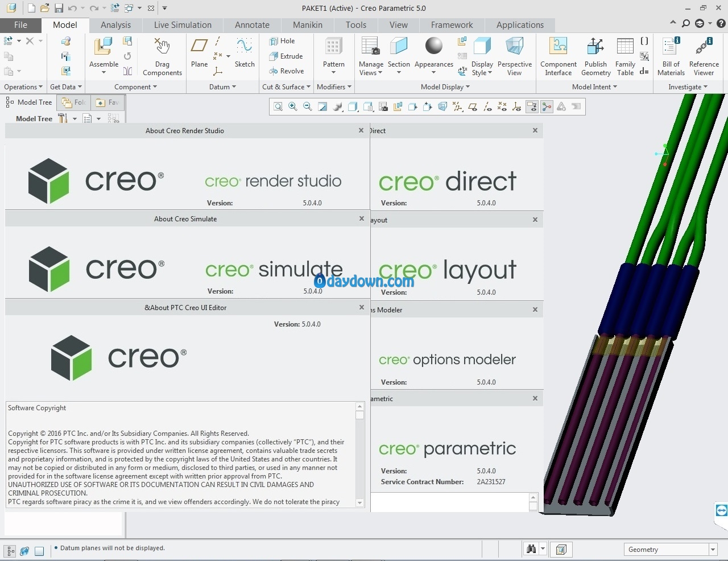Click the Model Tree settings icon
Screen dimensions: 728x561
tap(63, 118)
